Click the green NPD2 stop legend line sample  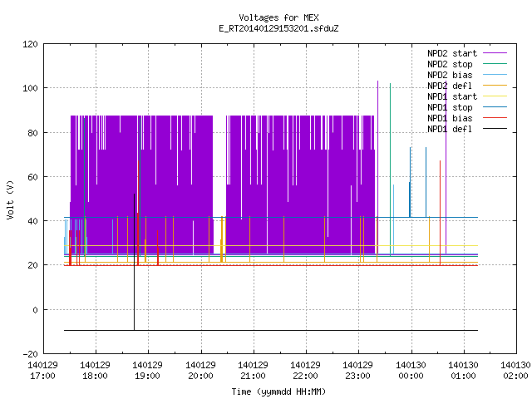pyautogui.click(x=495, y=64)
